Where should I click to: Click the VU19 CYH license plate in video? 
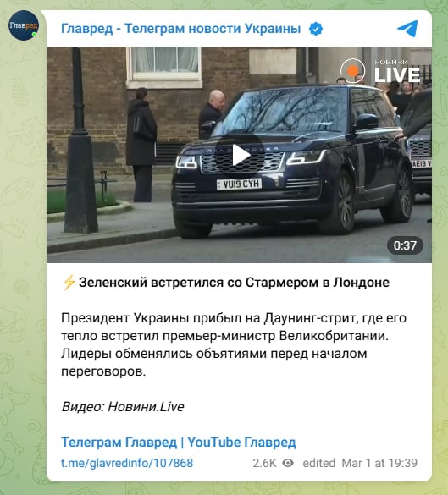[x=239, y=184]
